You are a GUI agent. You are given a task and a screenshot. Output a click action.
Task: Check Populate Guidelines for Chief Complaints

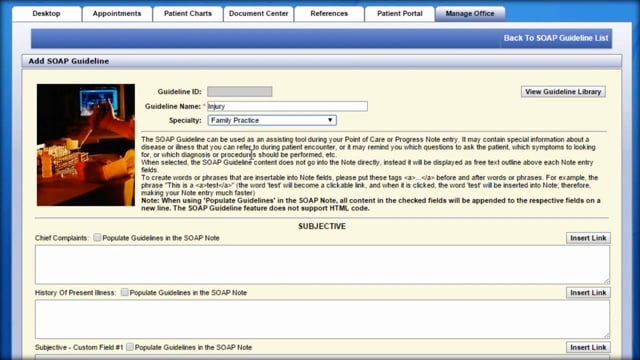[97, 237]
